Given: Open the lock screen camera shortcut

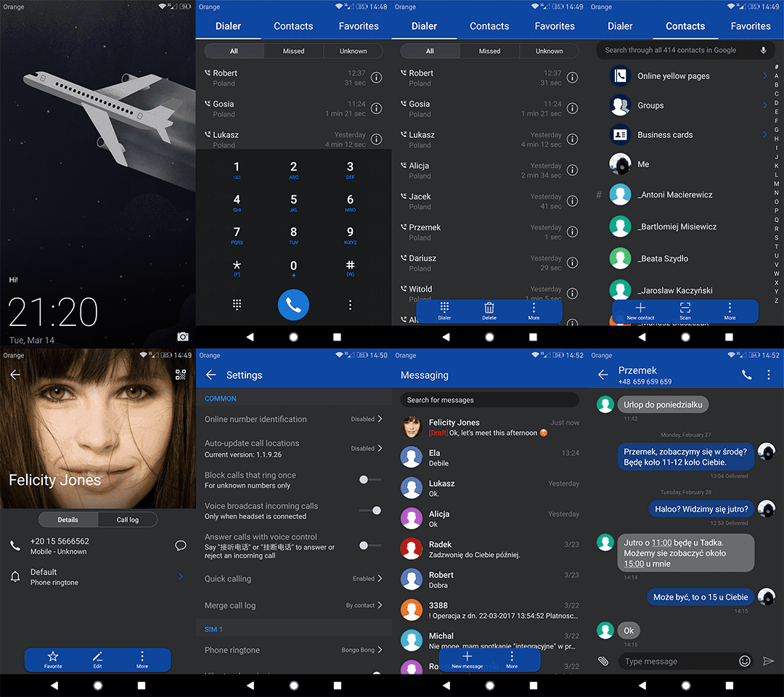Looking at the screenshot, I should tap(183, 336).
